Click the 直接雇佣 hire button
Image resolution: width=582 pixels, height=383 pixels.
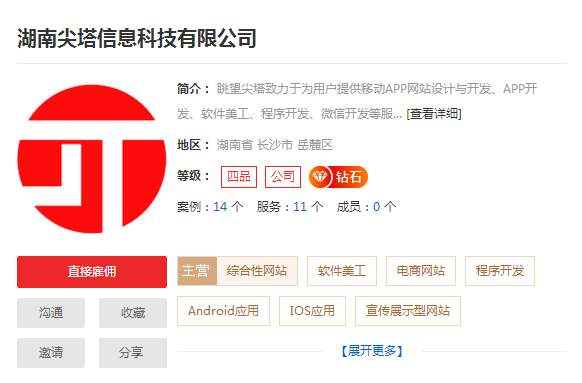92,272
